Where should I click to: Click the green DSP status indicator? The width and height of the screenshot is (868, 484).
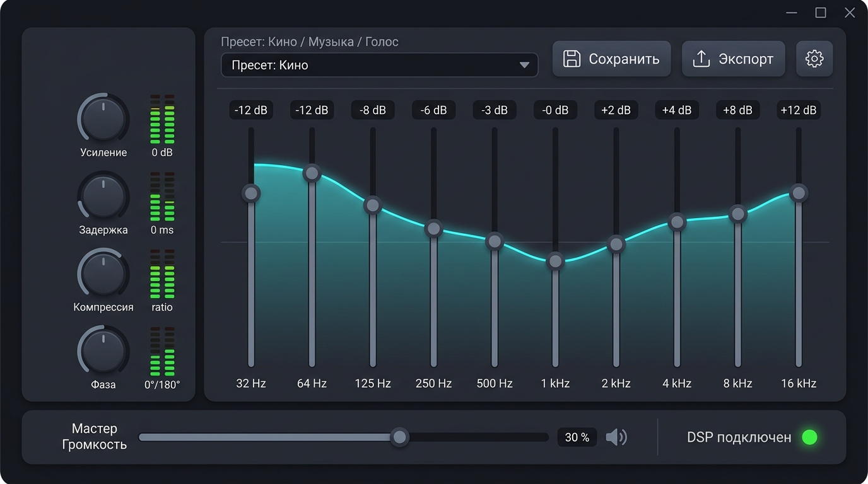[809, 437]
